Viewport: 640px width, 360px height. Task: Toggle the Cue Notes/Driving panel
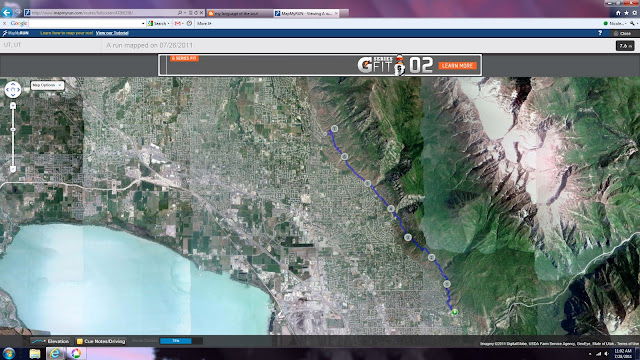tap(101, 341)
